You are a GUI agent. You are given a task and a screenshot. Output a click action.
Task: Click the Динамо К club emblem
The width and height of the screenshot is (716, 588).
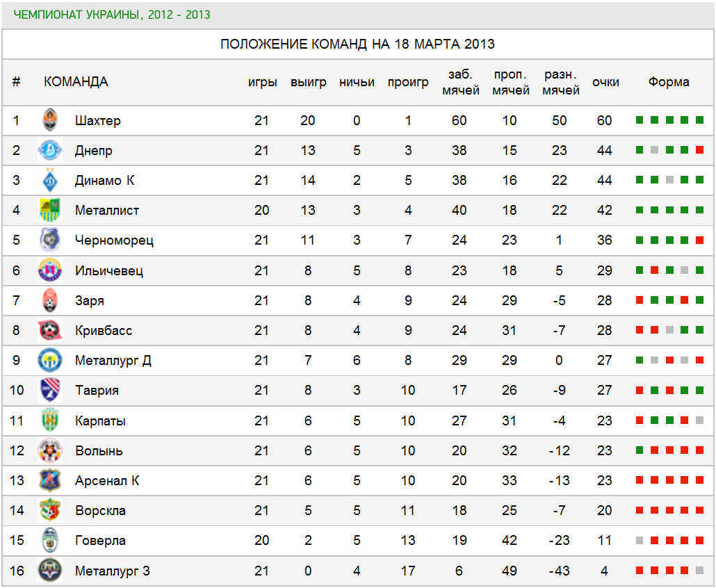coord(50,181)
